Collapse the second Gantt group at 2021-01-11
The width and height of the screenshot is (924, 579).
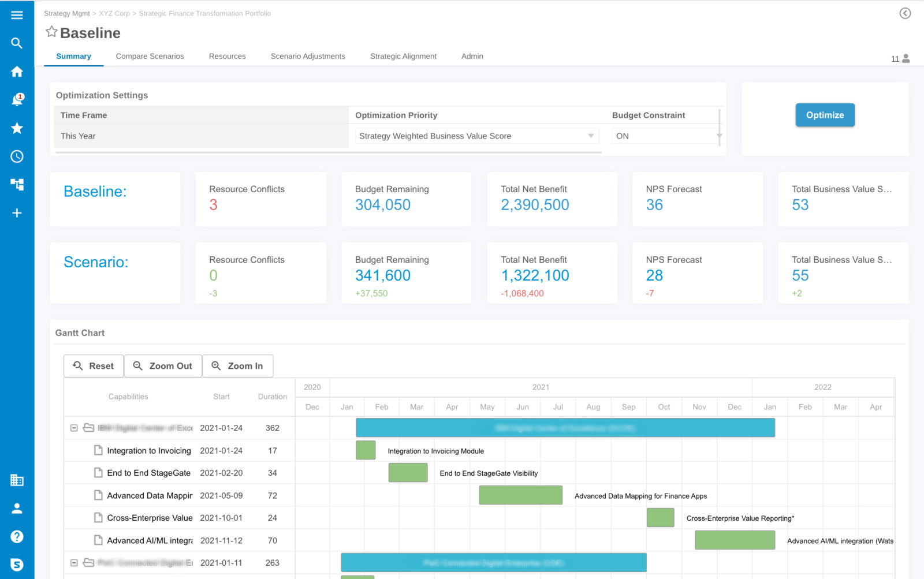tap(74, 563)
